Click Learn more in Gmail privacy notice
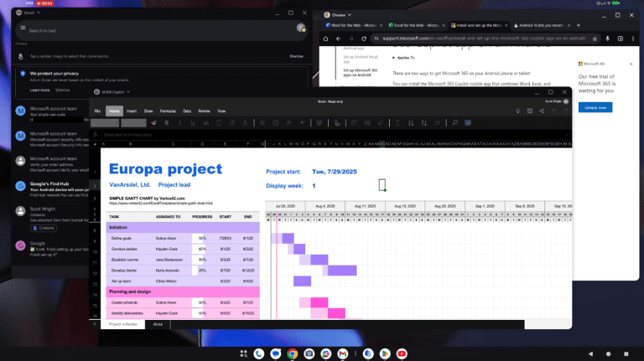644x361 pixels. point(40,90)
